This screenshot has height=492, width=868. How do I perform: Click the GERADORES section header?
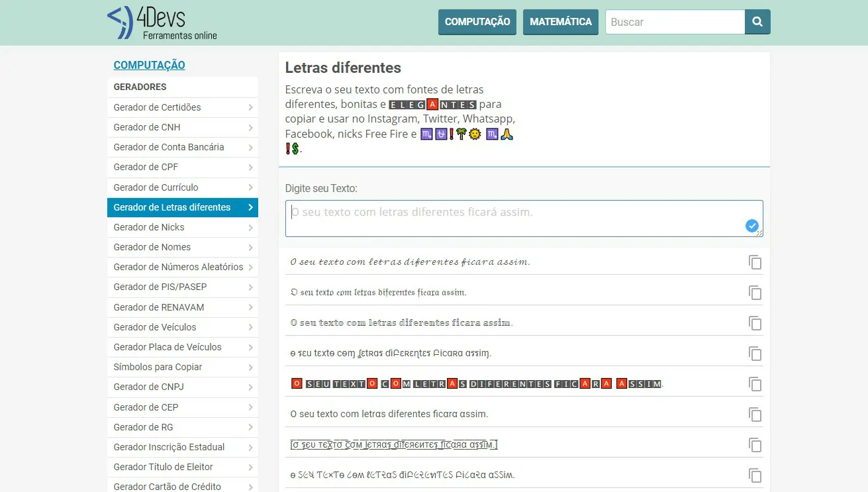pos(140,87)
